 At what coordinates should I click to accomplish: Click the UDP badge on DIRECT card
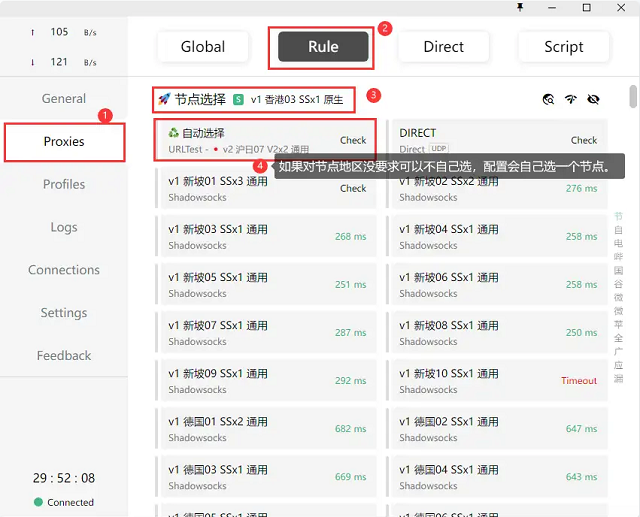point(438,149)
